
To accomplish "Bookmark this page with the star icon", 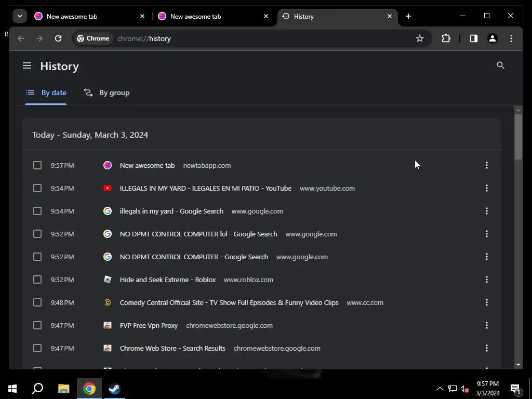I will pyautogui.click(x=420, y=38).
